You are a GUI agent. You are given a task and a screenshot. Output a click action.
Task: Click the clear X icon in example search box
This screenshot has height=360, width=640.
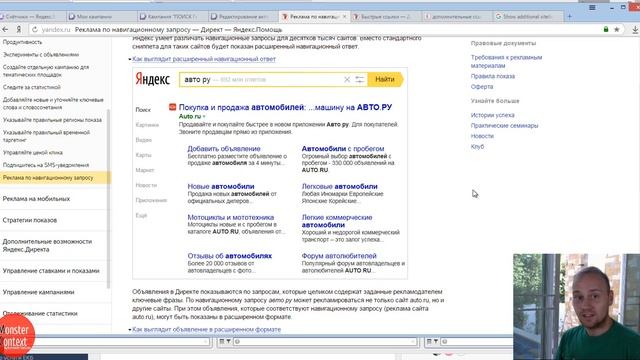(x=347, y=80)
